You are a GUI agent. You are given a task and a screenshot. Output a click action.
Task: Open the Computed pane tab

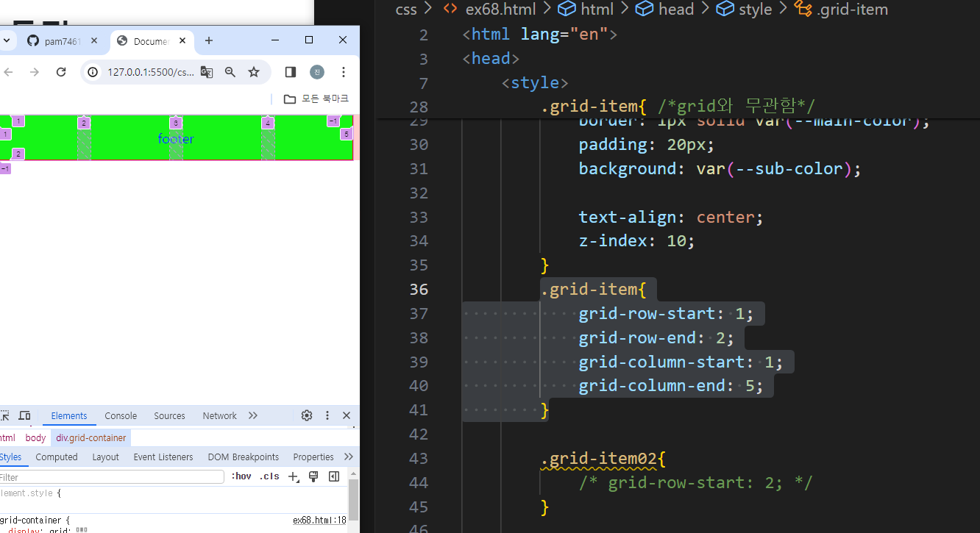coord(57,457)
